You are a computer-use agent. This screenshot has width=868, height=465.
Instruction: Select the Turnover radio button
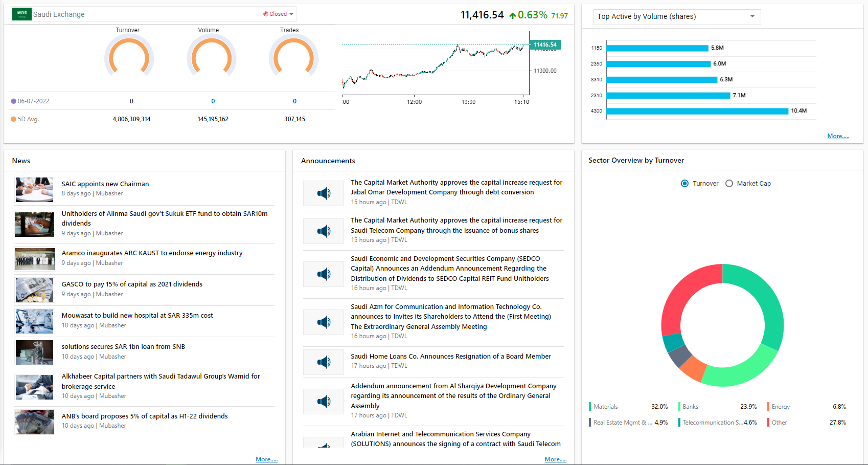coord(684,184)
